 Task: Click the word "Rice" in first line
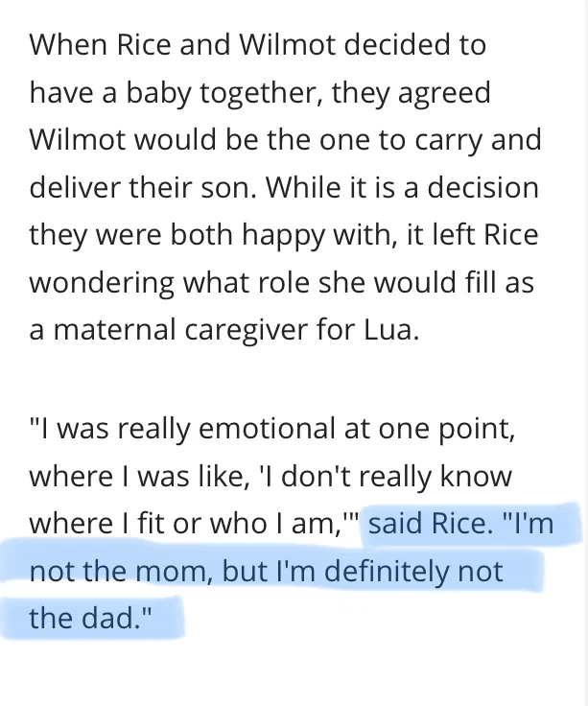point(144,44)
